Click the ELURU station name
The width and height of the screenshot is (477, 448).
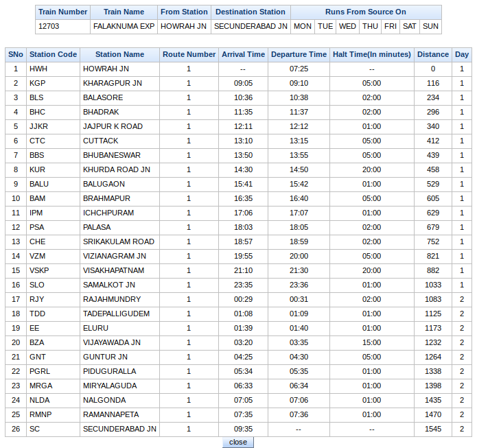(95, 328)
